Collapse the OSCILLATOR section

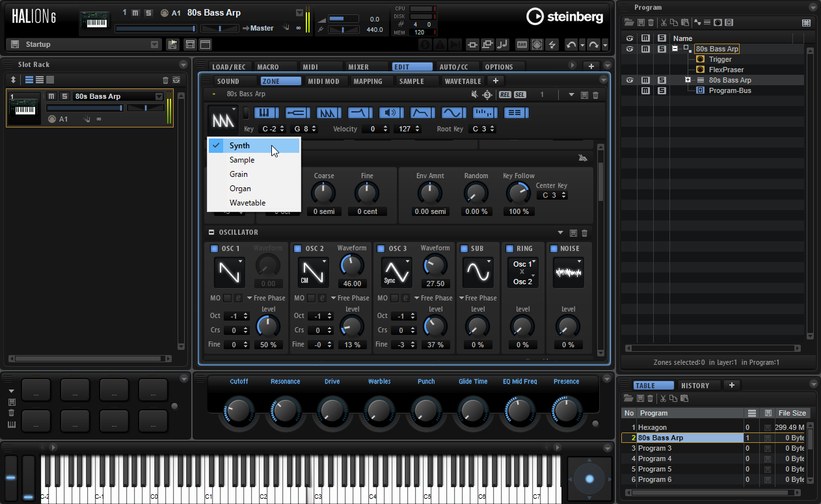coord(211,232)
